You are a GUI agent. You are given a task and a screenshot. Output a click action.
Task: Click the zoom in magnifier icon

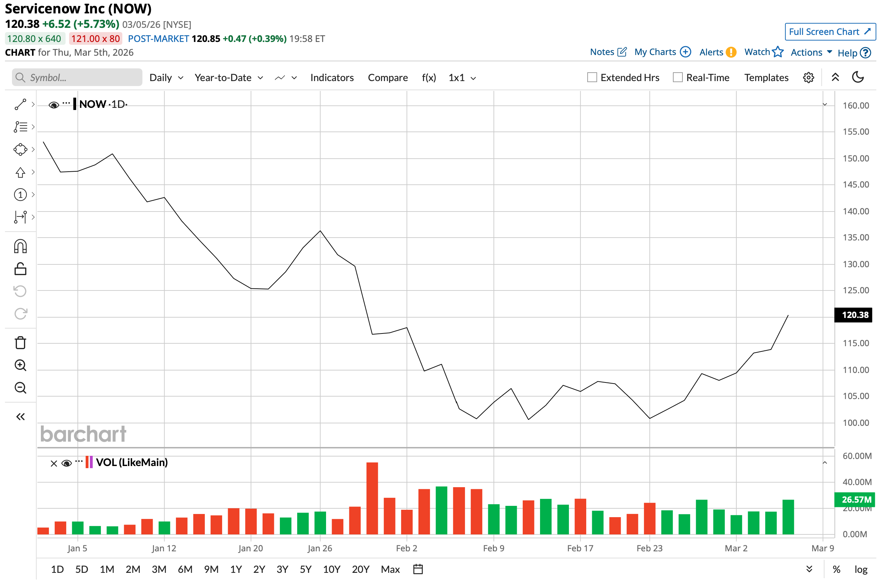point(20,365)
